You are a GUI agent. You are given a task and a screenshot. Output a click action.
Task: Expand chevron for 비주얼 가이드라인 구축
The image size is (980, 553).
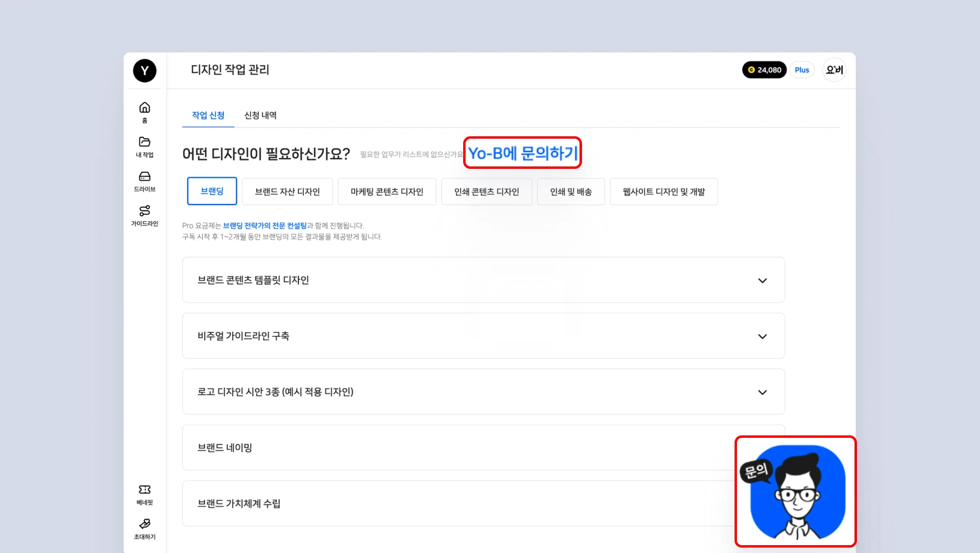pyautogui.click(x=762, y=337)
